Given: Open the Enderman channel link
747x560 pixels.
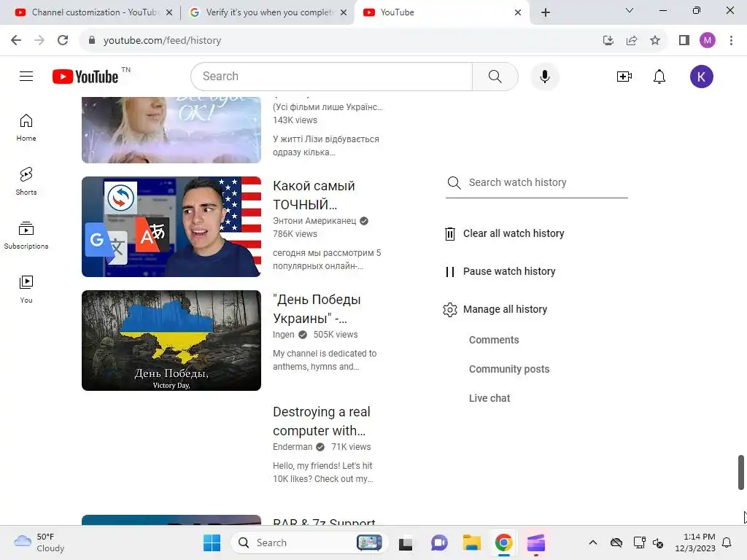Looking at the screenshot, I should pyautogui.click(x=293, y=447).
